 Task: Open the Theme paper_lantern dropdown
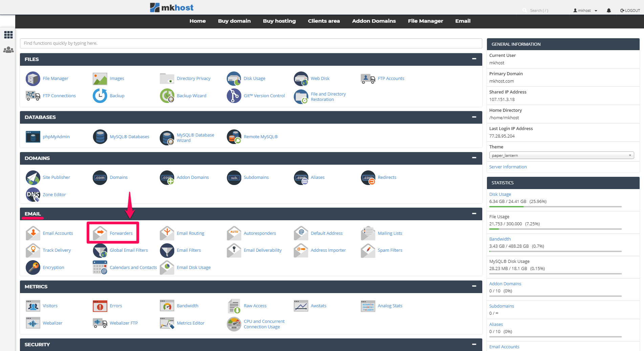click(x=561, y=156)
